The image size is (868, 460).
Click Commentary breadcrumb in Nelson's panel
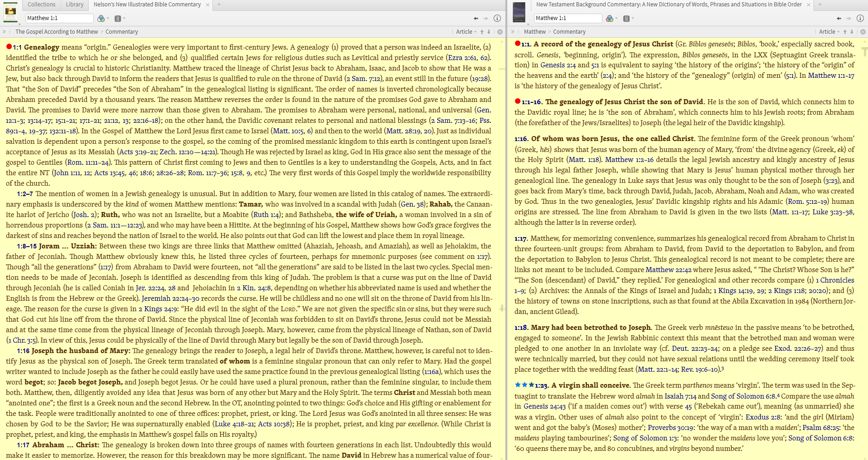(x=121, y=32)
